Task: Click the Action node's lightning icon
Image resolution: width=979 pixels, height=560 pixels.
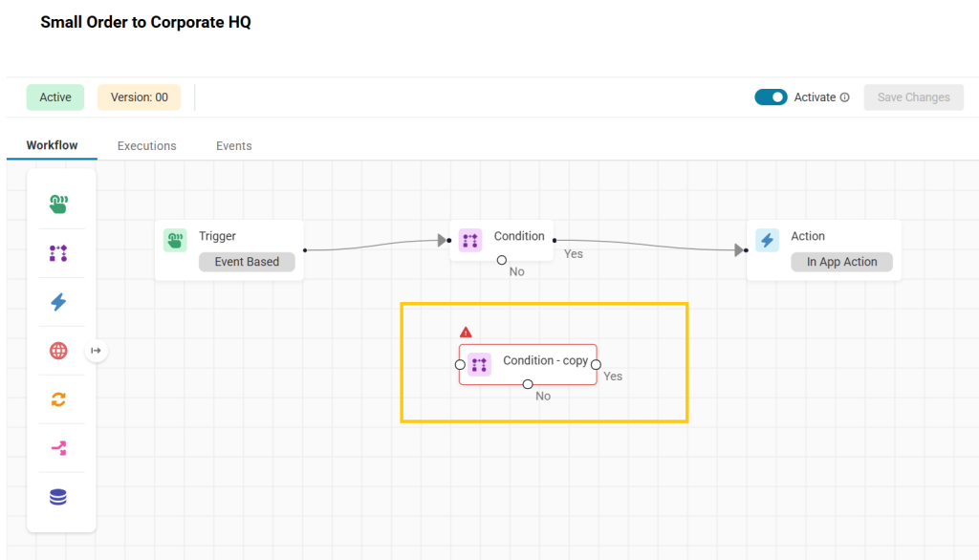Action: point(767,240)
